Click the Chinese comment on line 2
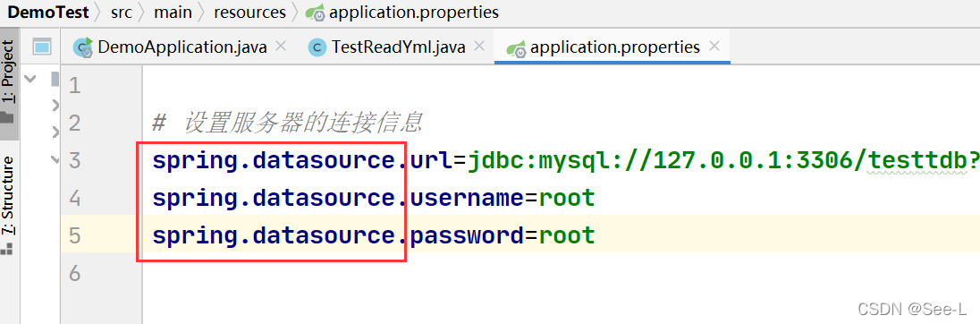The height and width of the screenshot is (324, 980). [x=288, y=123]
